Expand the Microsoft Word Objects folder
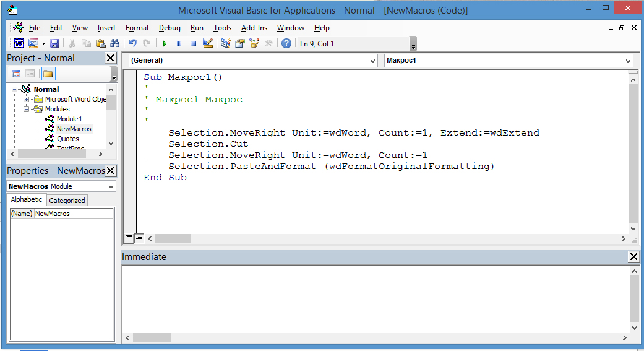Image resolution: width=644 pixels, height=351 pixels. tap(26, 99)
